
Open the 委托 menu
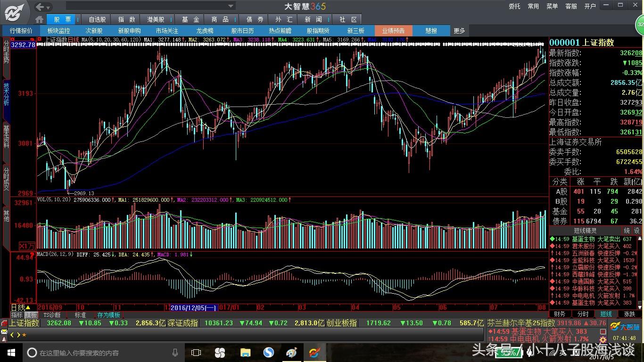pos(514,6)
